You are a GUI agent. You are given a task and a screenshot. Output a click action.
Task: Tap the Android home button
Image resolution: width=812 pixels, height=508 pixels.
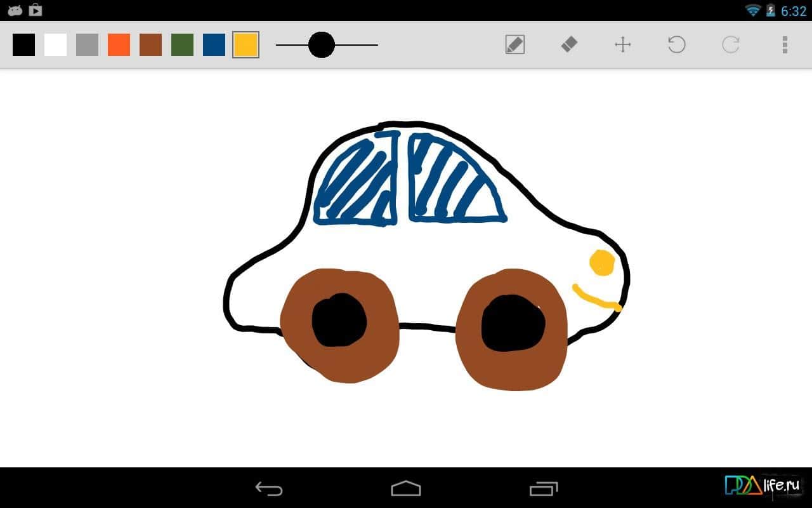(406, 488)
